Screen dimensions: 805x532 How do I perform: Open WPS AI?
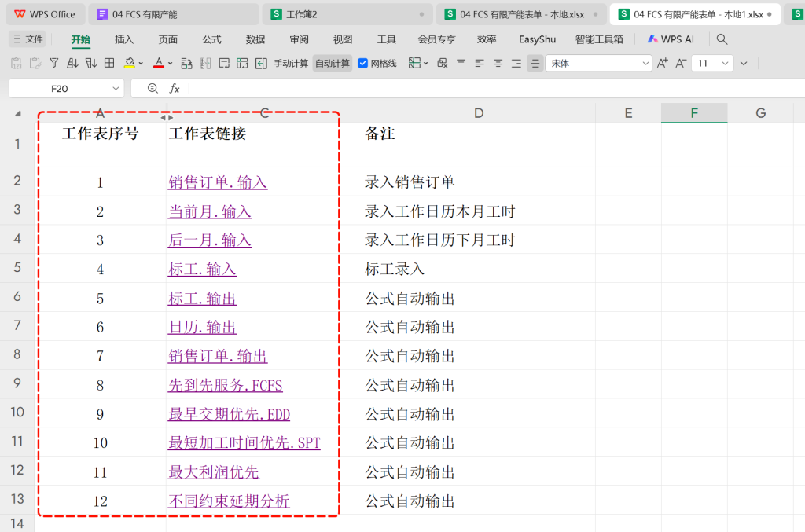click(x=671, y=39)
